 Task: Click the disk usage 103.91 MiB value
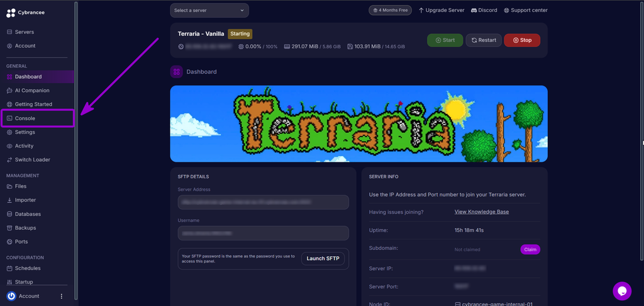pyautogui.click(x=369, y=47)
